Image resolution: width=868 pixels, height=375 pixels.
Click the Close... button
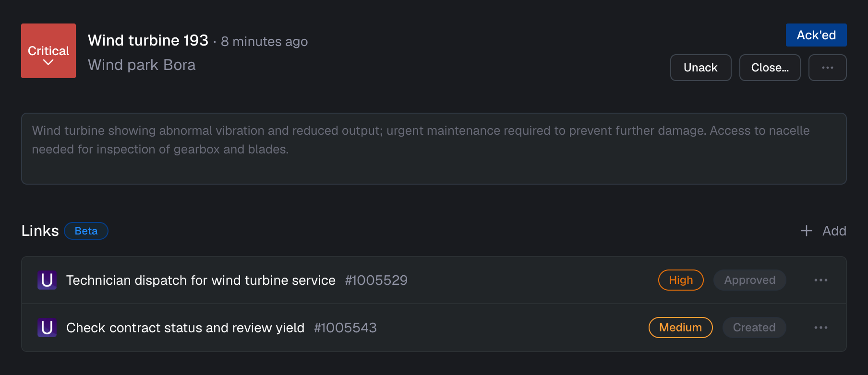tap(770, 68)
